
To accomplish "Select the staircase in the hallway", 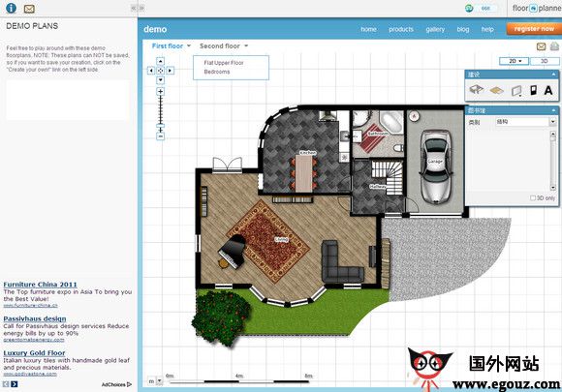I will click(388, 177).
